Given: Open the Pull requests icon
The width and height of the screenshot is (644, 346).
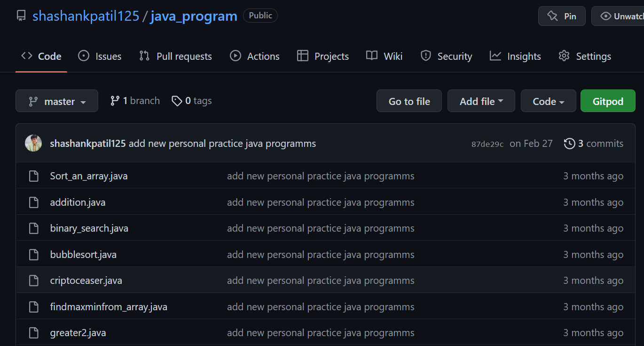Looking at the screenshot, I should 143,56.
